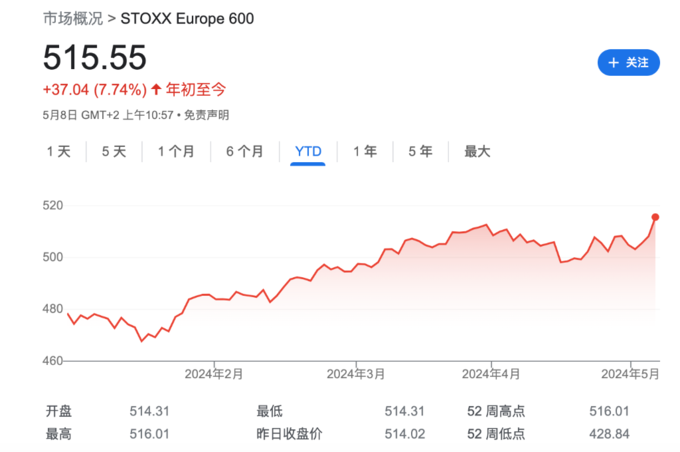
Task: Click the 52 周低点 label
Action: (496, 434)
